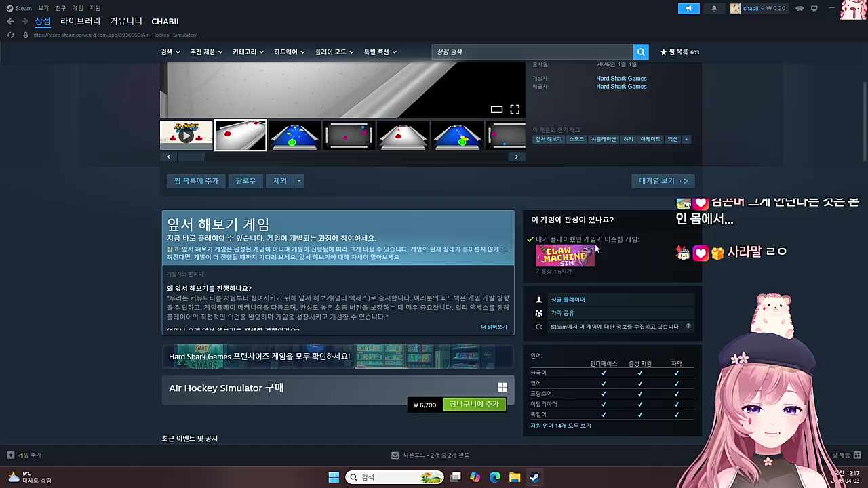Click the 대기열 보기 button
Image resolution: width=868 pixels, height=488 pixels.
(x=663, y=181)
